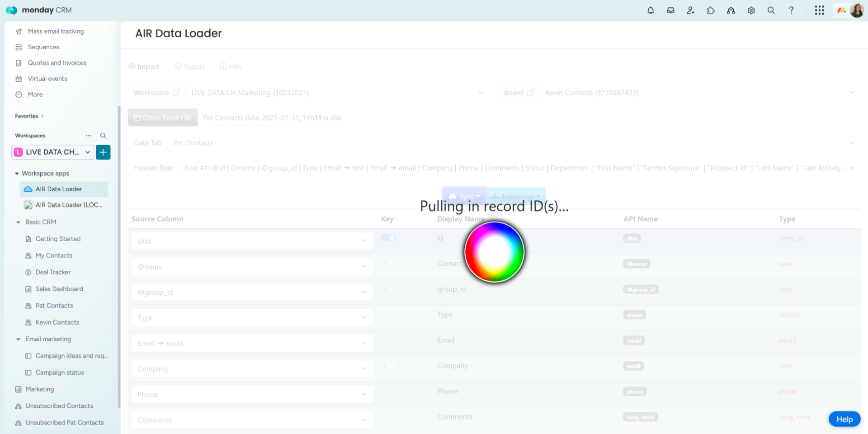Image resolution: width=868 pixels, height=434 pixels.
Task: Open the notifications bell
Action: pyautogui.click(x=651, y=10)
